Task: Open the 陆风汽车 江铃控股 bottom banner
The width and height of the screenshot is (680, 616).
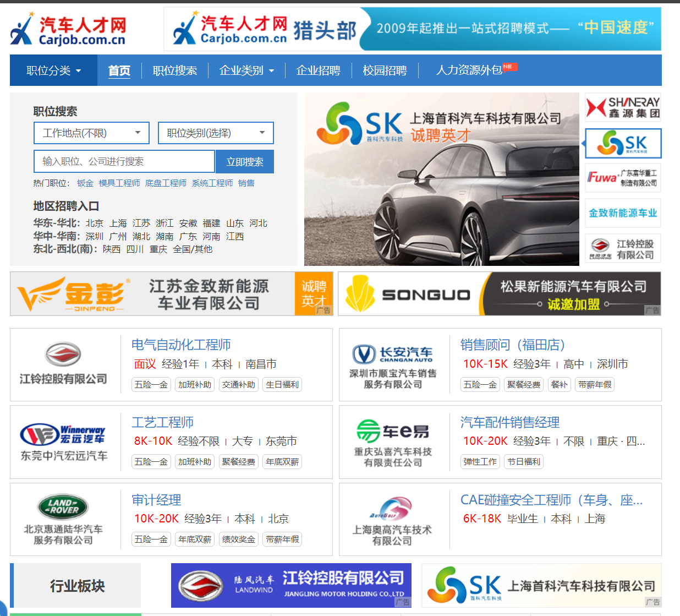Action: 291,585
